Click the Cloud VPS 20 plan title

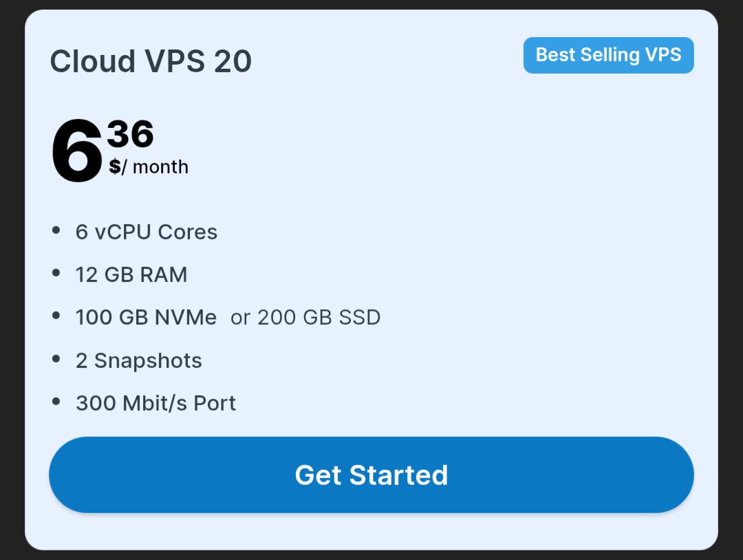tap(151, 61)
